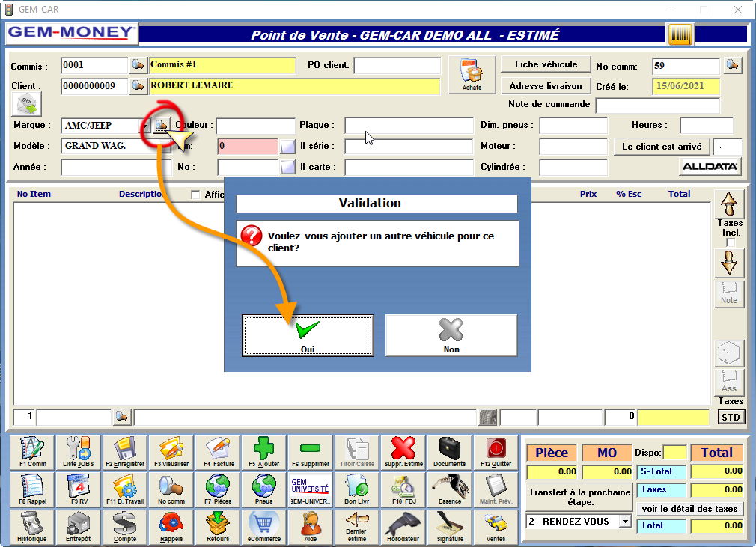This screenshot has width=756, height=547.
Task: Open Ventes sales
Action: tap(496, 527)
